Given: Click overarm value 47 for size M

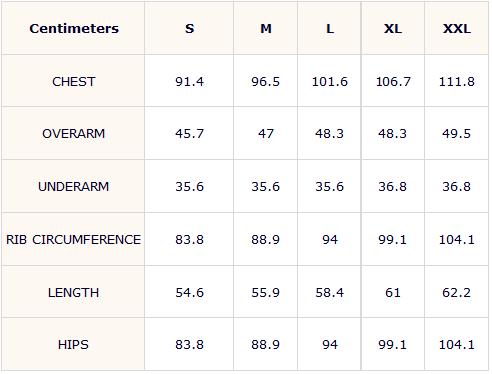Looking at the screenshot, I should [266, 134].
